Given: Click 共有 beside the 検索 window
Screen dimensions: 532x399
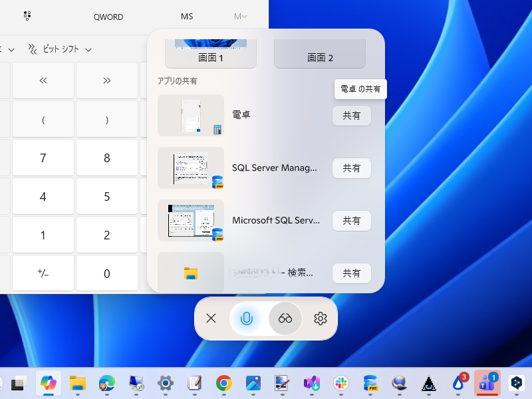Looking at the screenshot, I should click(x=351, y=273).
